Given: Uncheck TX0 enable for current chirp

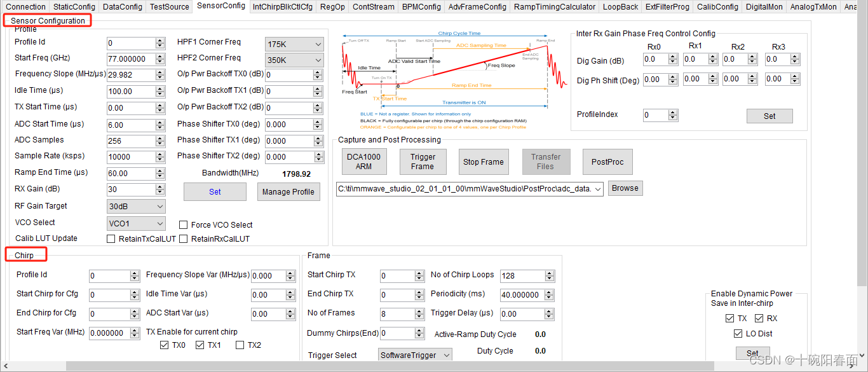Looking at the screenshot, I should (165, 345).
